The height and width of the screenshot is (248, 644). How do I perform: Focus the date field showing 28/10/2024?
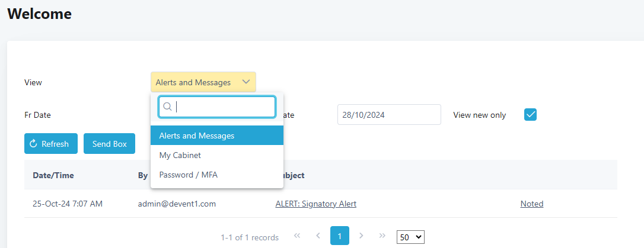[389, 115]
